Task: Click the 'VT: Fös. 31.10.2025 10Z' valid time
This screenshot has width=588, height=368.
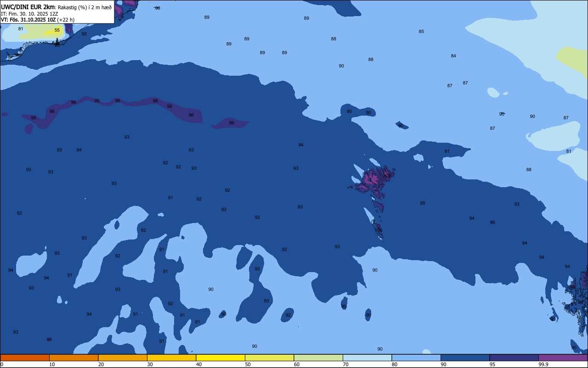Action: (28, 20)
